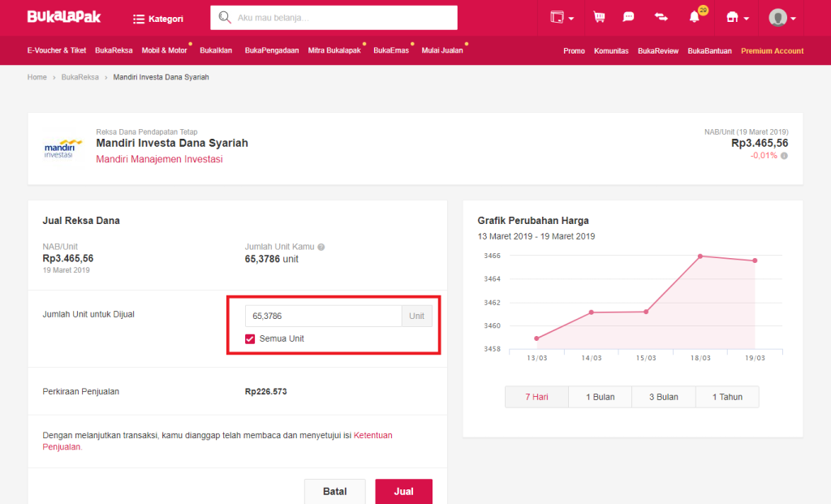Go to the BukaReksa breadcrumb

click(80, 77)
